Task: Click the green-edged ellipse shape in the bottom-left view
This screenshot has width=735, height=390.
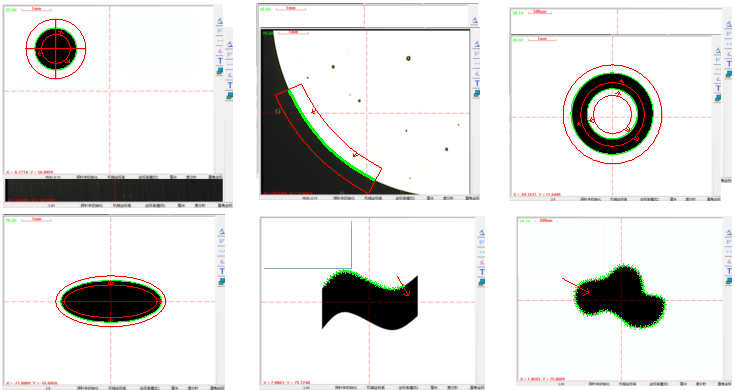Action: [x=111, y=301]
